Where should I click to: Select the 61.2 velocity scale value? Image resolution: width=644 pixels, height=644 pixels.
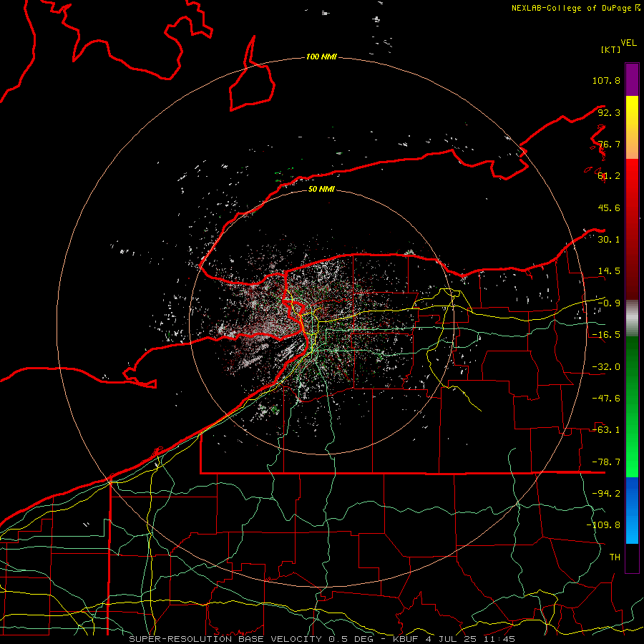pos(609,176)
